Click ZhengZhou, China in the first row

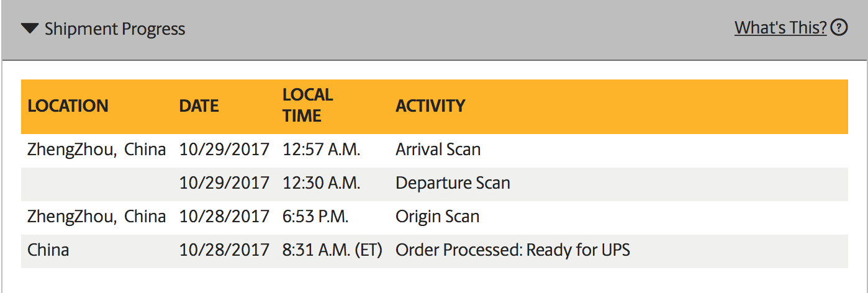pos(96,150)
